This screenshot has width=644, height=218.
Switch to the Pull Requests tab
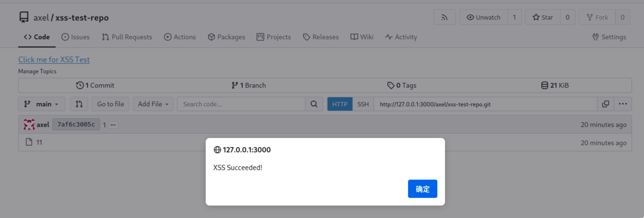click(127, 37)
